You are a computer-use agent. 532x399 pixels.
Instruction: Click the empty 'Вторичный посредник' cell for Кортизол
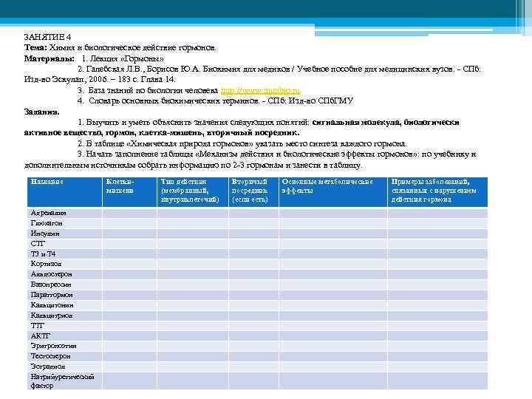[x=253, y=264]
